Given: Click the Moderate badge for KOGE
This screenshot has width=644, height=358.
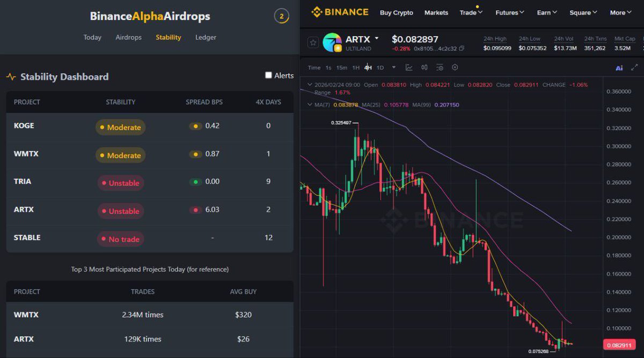Looking at the screenshot, I should coord(120,127).
